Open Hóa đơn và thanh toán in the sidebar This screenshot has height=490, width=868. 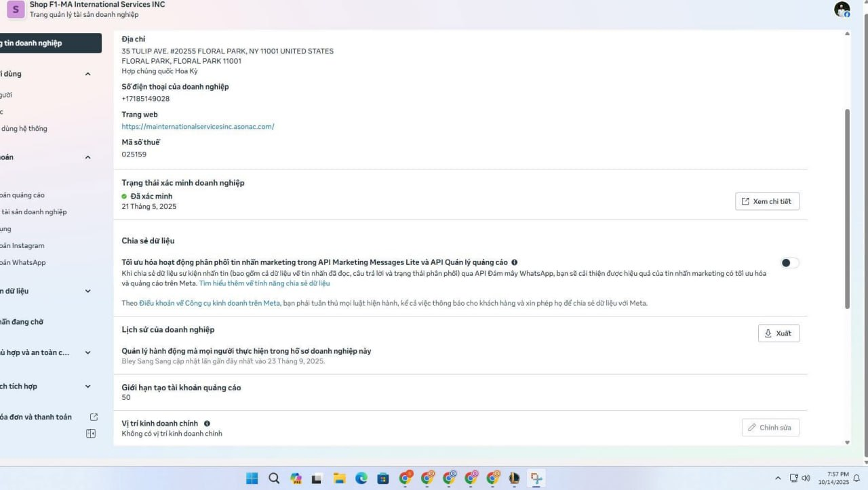[36, 417]
